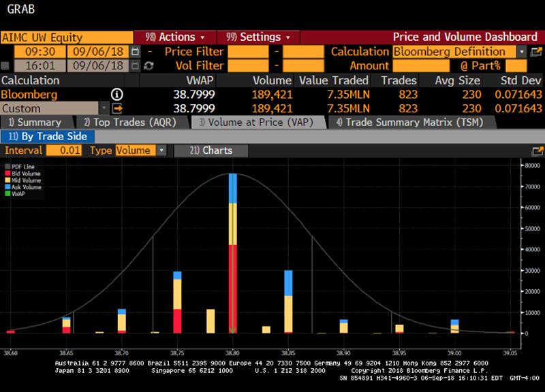Click the chart pop-out icon at right
Viewport: 545px width, 392px height.
[538, 151]
